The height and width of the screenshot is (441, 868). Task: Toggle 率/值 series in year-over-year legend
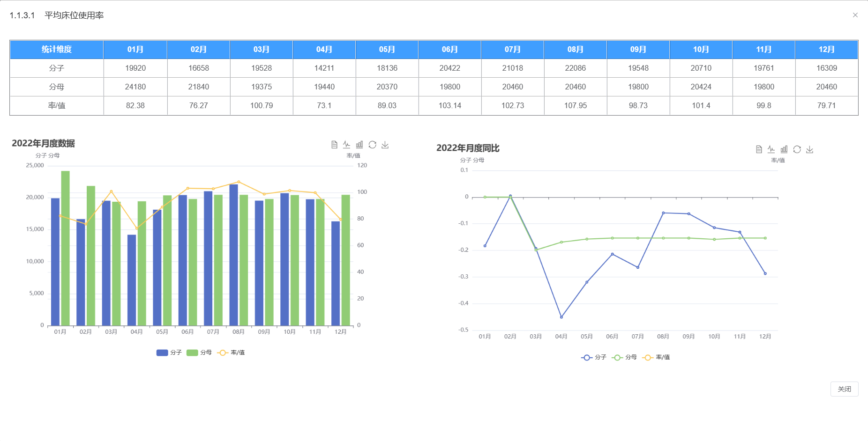click(x=656, y=357)
